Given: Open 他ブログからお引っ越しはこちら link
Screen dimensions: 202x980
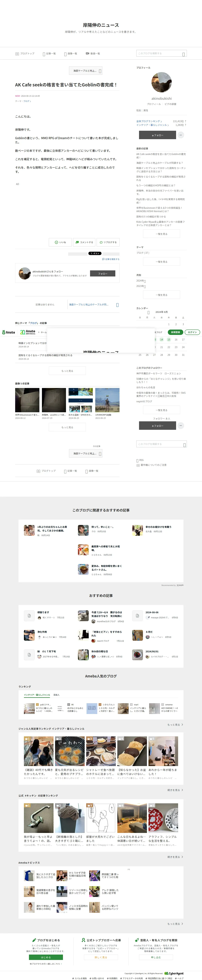Looking at the screenshot, I should click(x=46, y=964).
